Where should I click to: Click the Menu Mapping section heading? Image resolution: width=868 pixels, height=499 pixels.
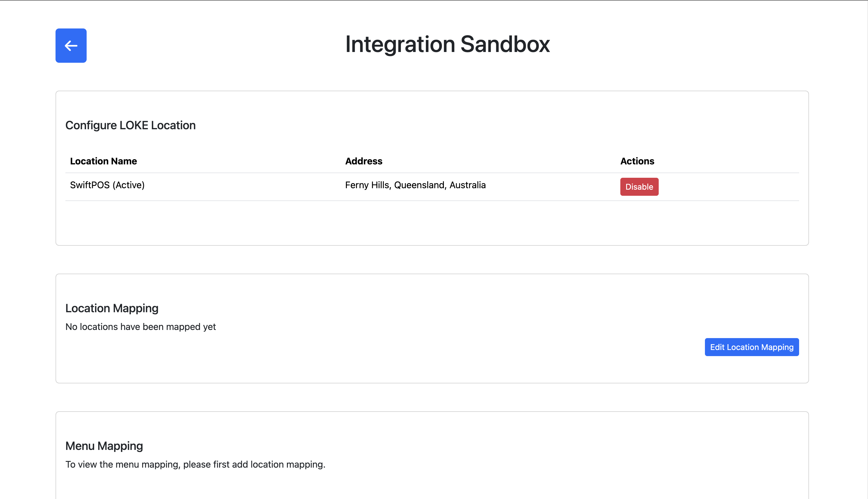tap(104, 446)
